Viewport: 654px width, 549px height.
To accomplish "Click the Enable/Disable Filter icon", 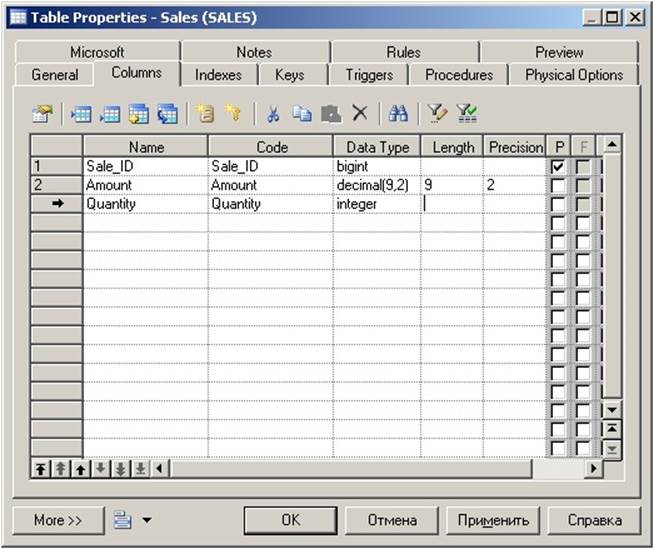I will (x=467, y=113).
